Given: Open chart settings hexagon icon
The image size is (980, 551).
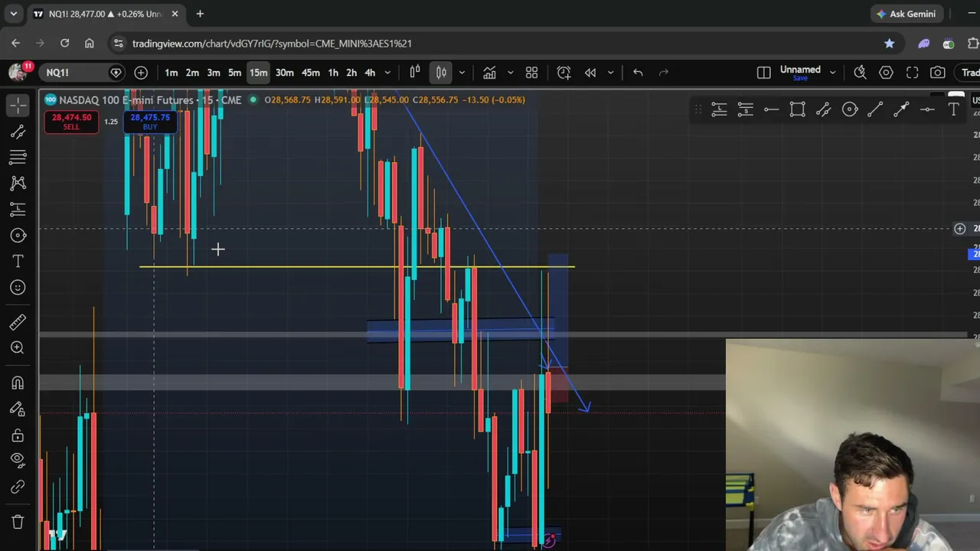Looking at the screenshot, I should [x=886, y=73].
